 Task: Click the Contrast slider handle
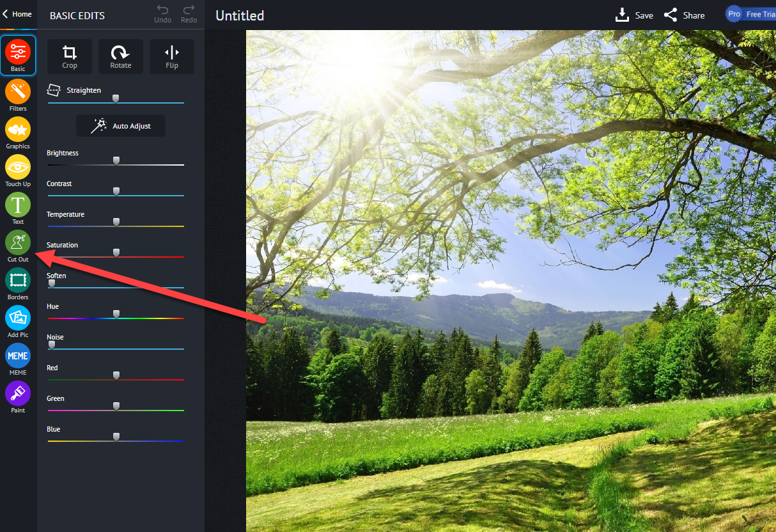click(116, 191)
